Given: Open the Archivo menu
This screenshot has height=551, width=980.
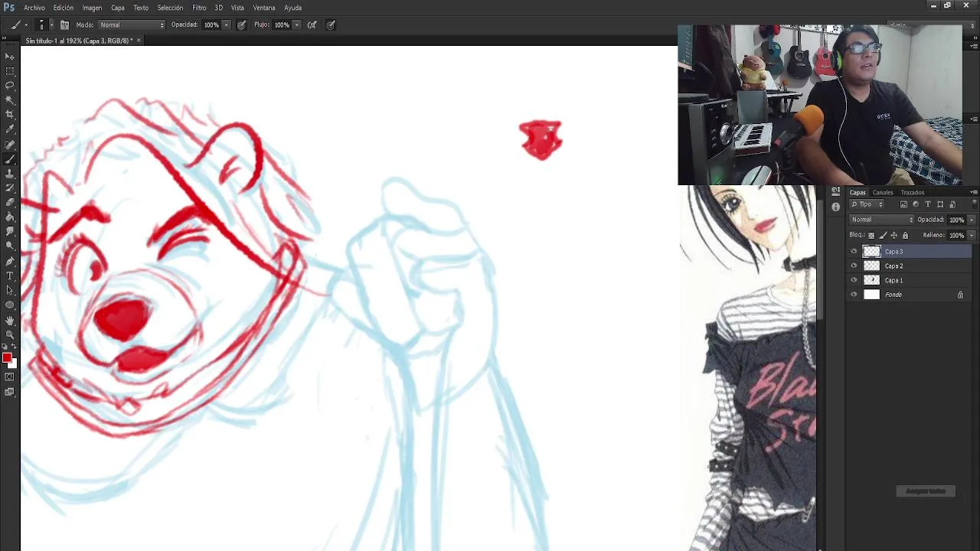Looking at the screenshot, I should tap(34, 8).
